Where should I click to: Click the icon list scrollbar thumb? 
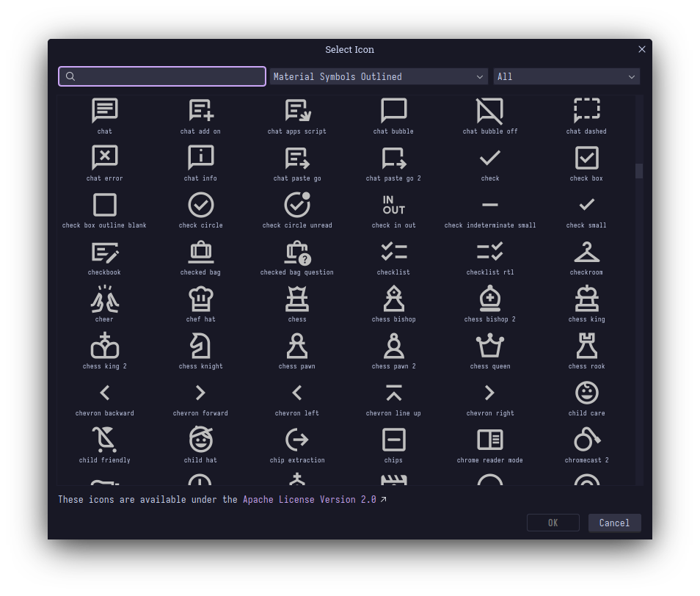639,171
